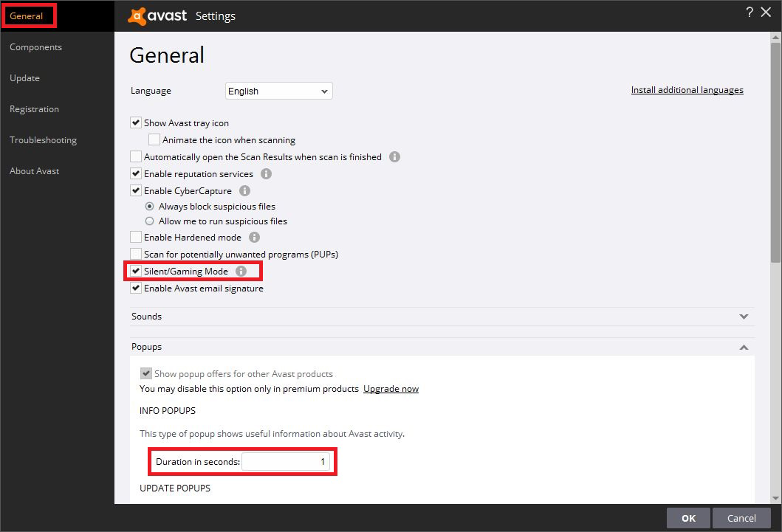The image size is (782, 532).
Task: Click the vertical scrollbar thumb
Action: click(775, 152)
